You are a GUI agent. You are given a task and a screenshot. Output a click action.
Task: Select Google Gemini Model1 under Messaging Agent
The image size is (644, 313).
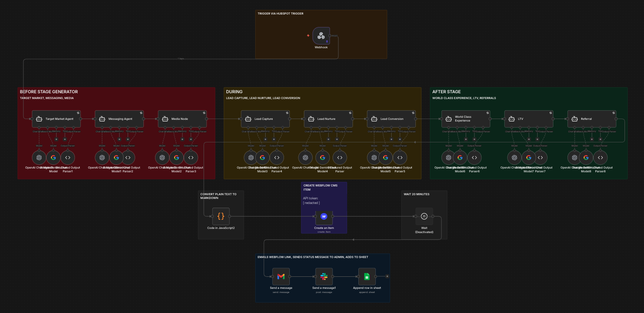coord(116,158)
